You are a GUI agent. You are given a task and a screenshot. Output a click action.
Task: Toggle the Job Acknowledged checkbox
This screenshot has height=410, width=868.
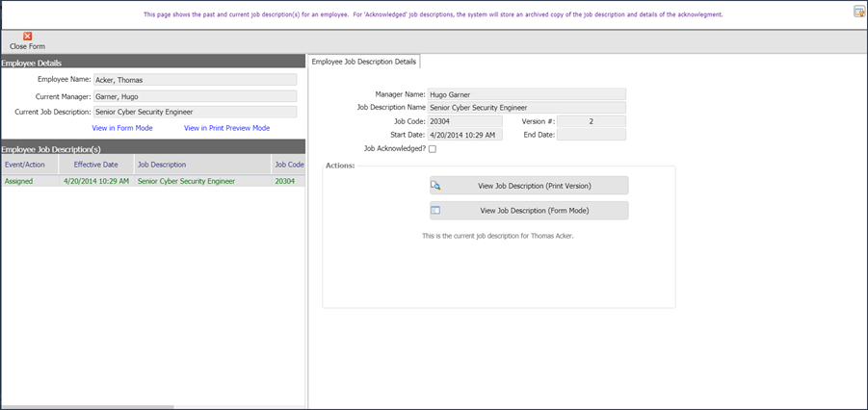433,149
